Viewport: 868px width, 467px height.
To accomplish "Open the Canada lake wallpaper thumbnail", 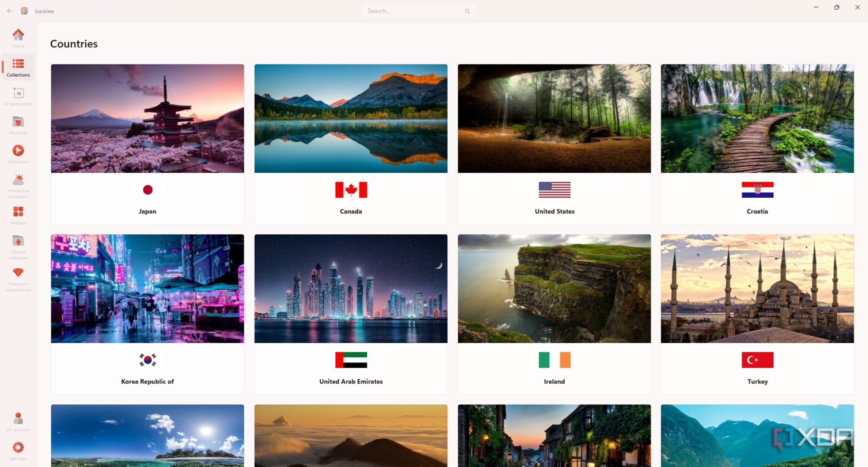I will (351, 118).
